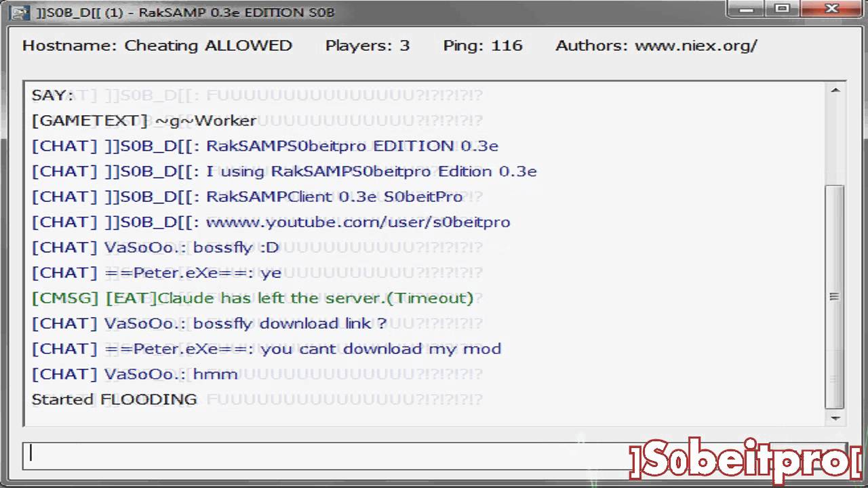Click the '[GAMETEXT] ~g~Worker' line
This screenshot has height=488, width=868.
pyautogui.click(x=144, y=121)
